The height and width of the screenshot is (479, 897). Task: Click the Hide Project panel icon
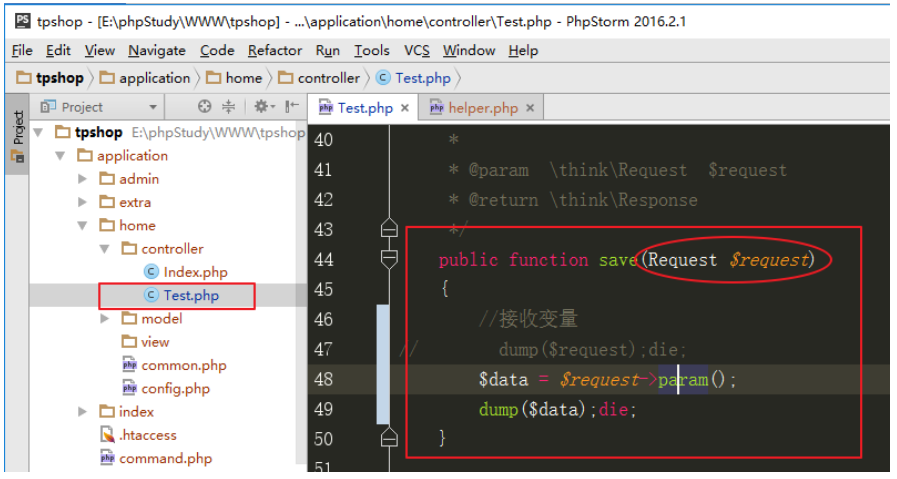pyautogui.click(x=292, y=106)
